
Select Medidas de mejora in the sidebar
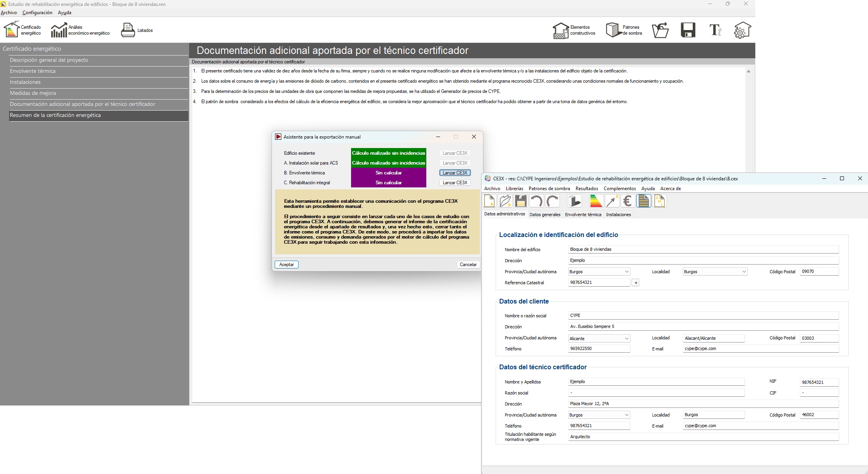click(33, 93)
